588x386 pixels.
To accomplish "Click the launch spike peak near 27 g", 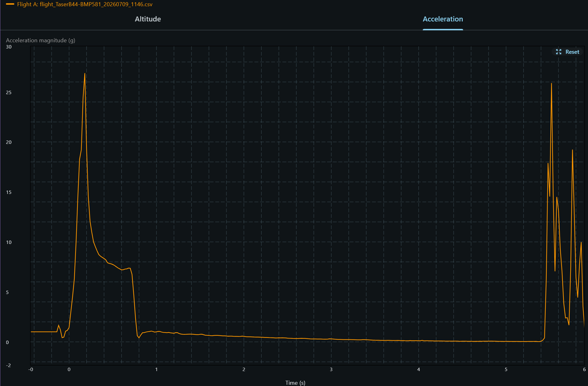I will tap(85, 74).
